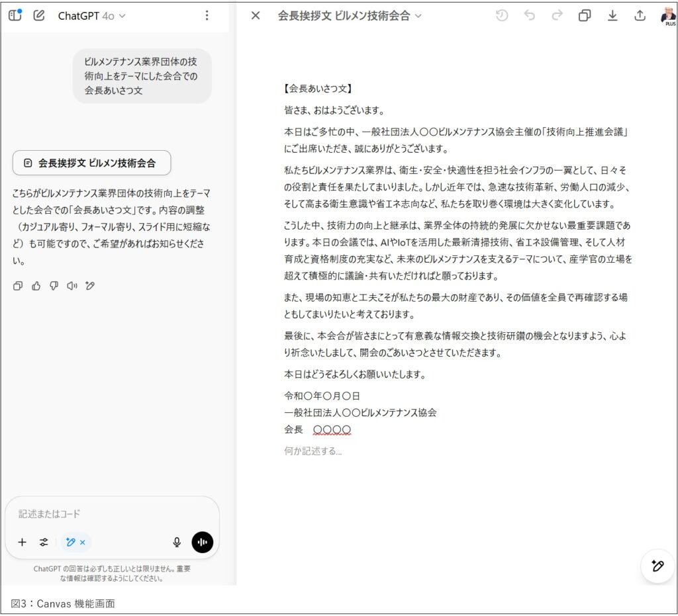678x616 pixels.
Task: Start dictation with the microphone icon
Action: [176, 542]
